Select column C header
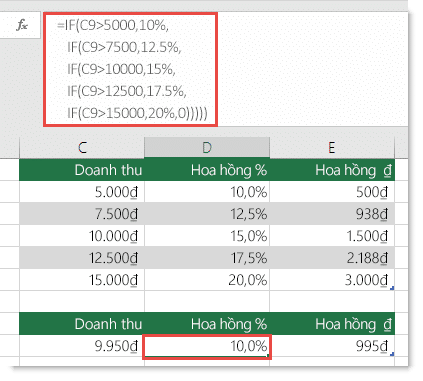This screenshot has height=381, width=423. coord(82,147)
